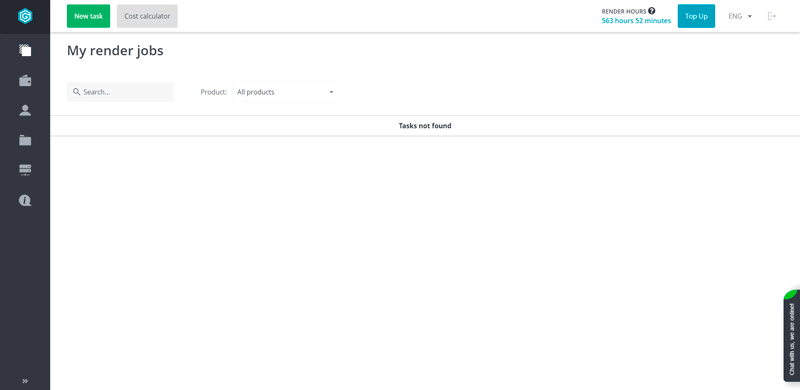Screen dimensions: 800x390
Task: Expand the sidebar with double chevron
Action: [x=25, y=381]
